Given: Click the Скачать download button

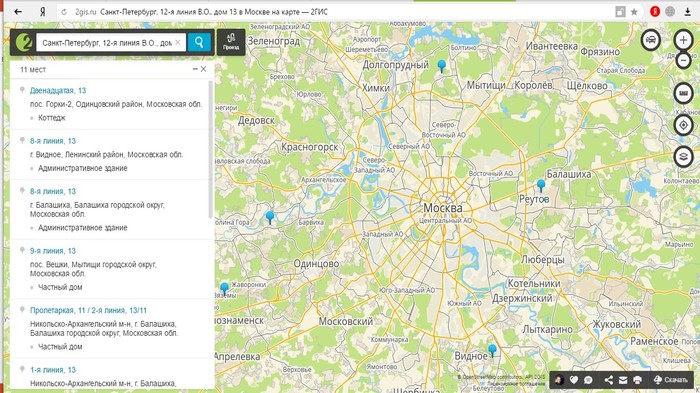Looking at the screenshot, I should point(671,380).
